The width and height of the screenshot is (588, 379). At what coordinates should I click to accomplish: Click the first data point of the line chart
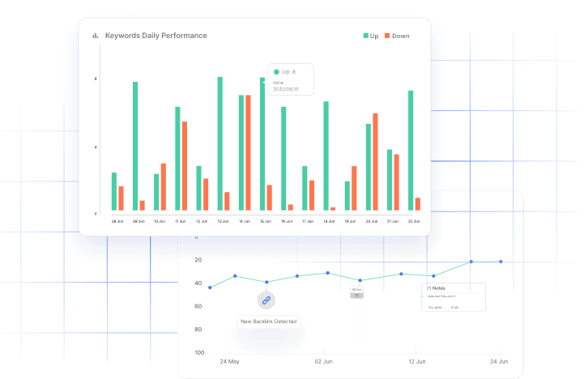click(x=210, y=287)
